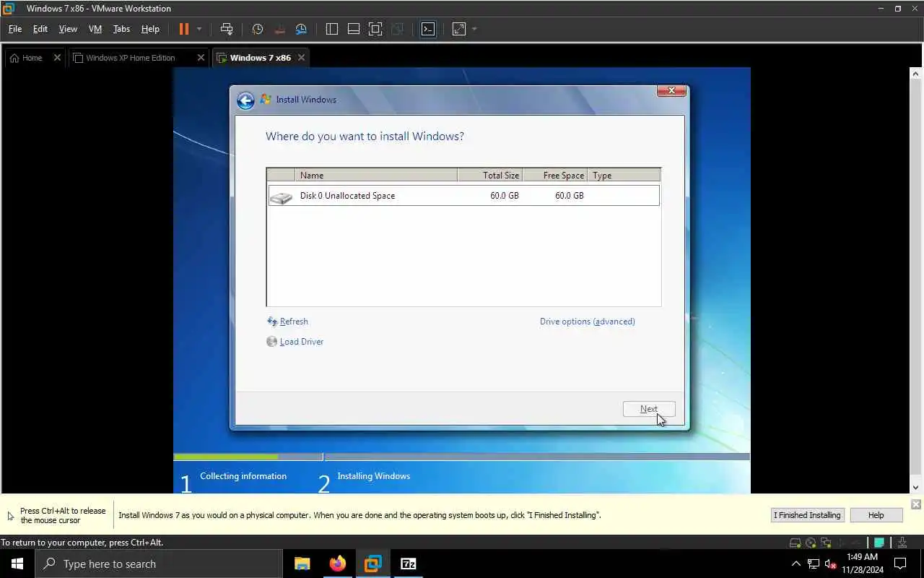This screenshot has width=924, height=578.
Task: Open the Help menu
Action: coord(150,29)
